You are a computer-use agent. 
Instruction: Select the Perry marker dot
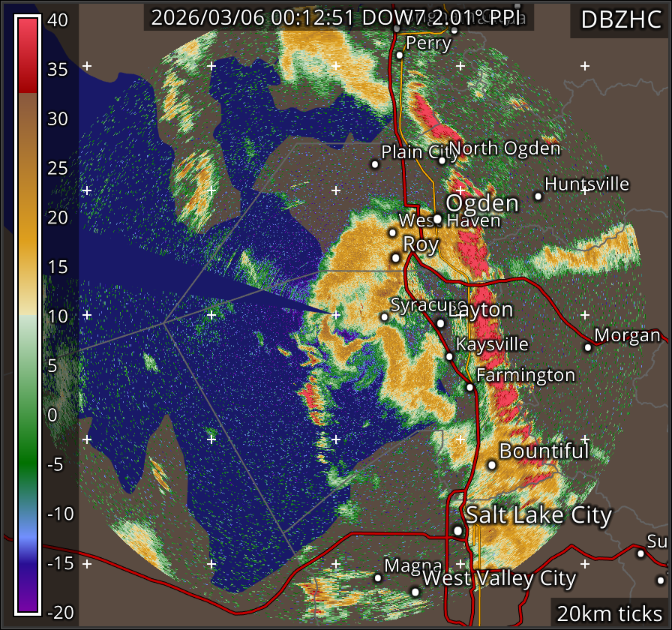400,55
